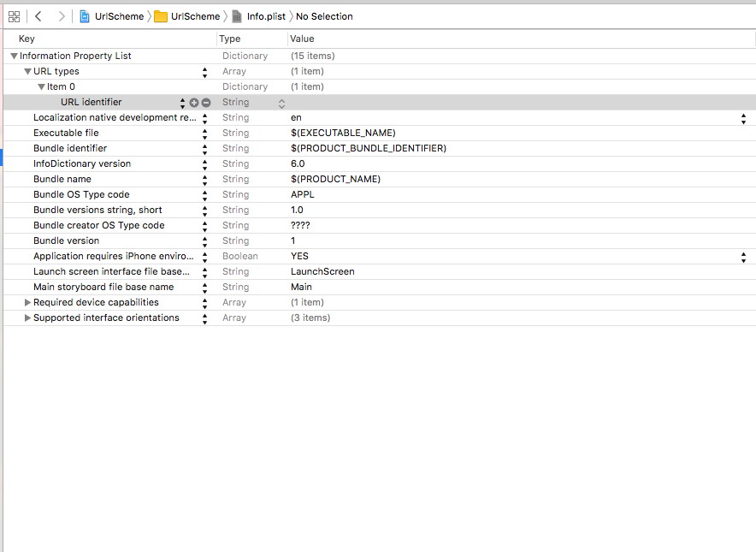The height and width of the screenshot is (552, 756).
Task: Click No Selection breadcrumb
Action: [324, 16]
